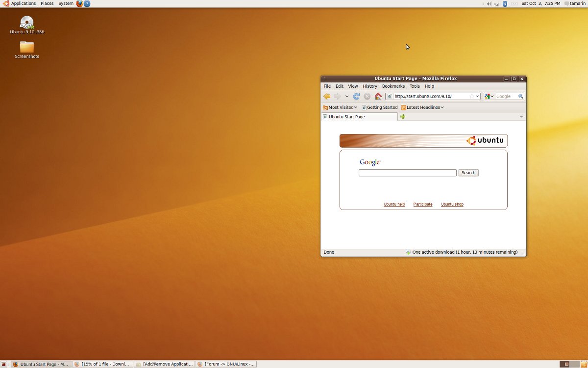Open the Firefox Help menu
Image resolution: width=588 pixels, height=368 pixels.
(x=429, y=86)
